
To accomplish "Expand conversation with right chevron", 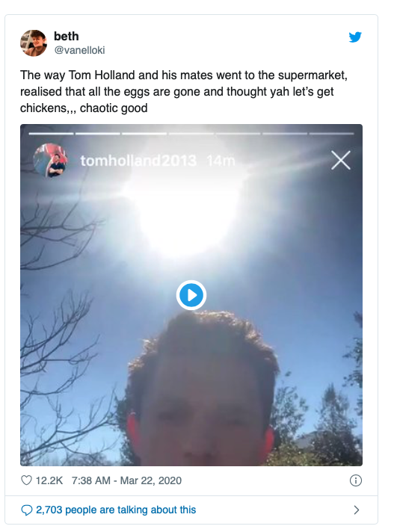I will point(356,510).
